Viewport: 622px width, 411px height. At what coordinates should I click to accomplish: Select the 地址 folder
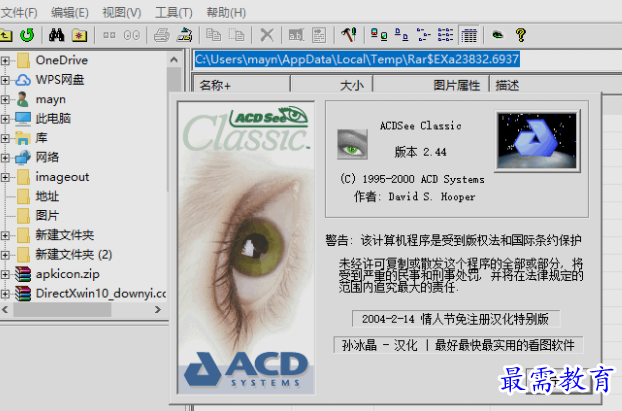(47, 196)
